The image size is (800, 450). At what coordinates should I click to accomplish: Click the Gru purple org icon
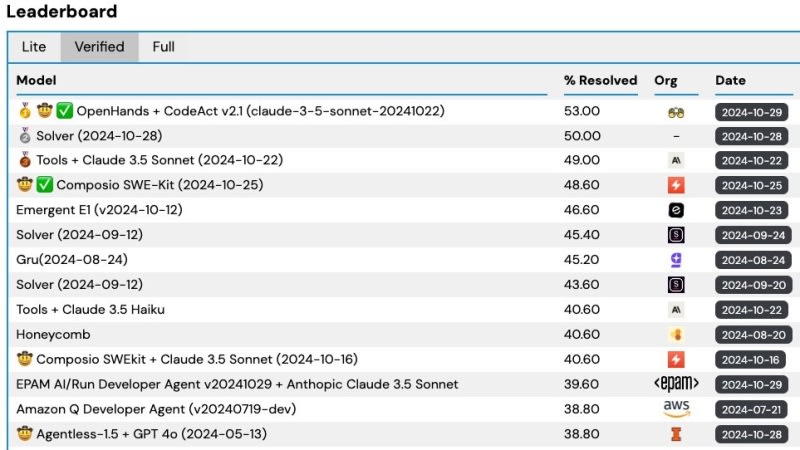(x=675, y=260)
